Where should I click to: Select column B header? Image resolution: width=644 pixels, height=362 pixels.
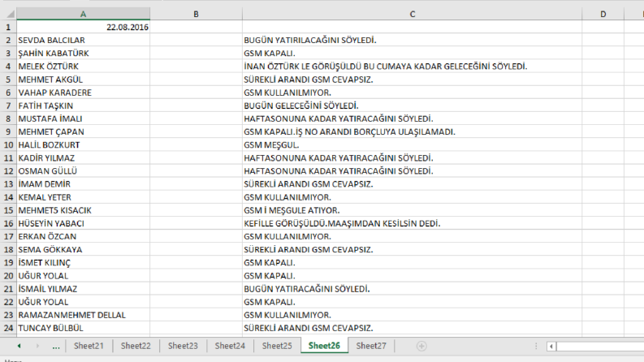pos(196,14)
